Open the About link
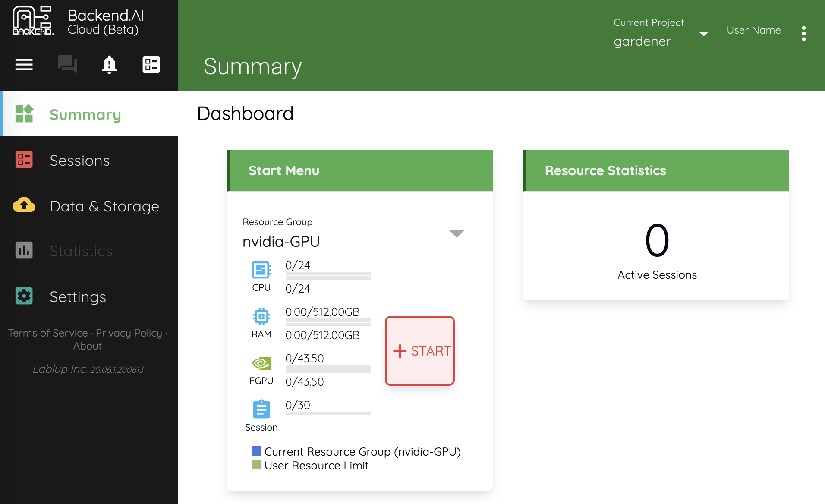This screenshot has height=504, width=825. (88, 346)
